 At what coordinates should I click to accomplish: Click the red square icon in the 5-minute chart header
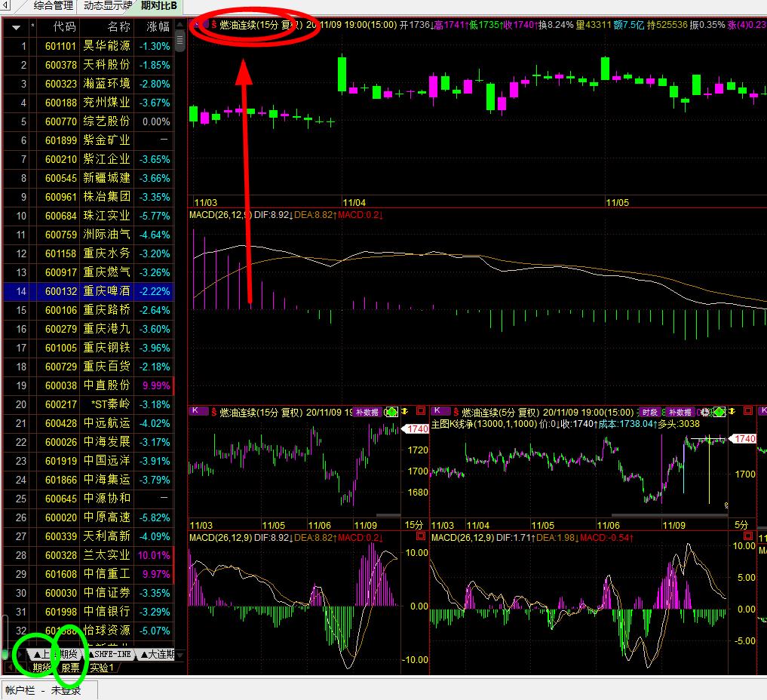tap(748, 412)
